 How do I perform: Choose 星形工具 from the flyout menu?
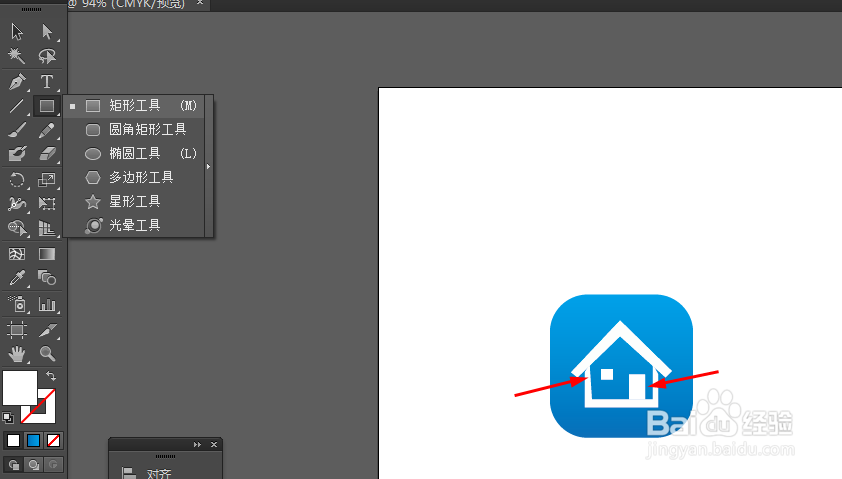pyautogui.click(x=134, y=201)
